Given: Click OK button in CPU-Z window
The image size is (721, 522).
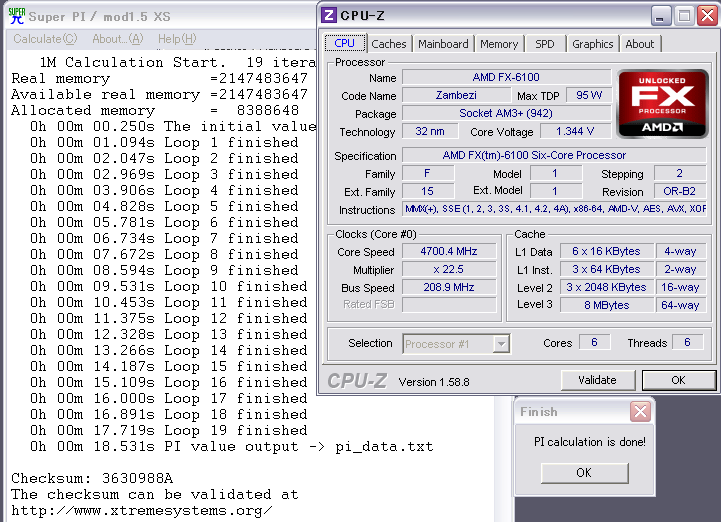Looking at the screenshot, I should pyautogui.click(x=678, y=380).
